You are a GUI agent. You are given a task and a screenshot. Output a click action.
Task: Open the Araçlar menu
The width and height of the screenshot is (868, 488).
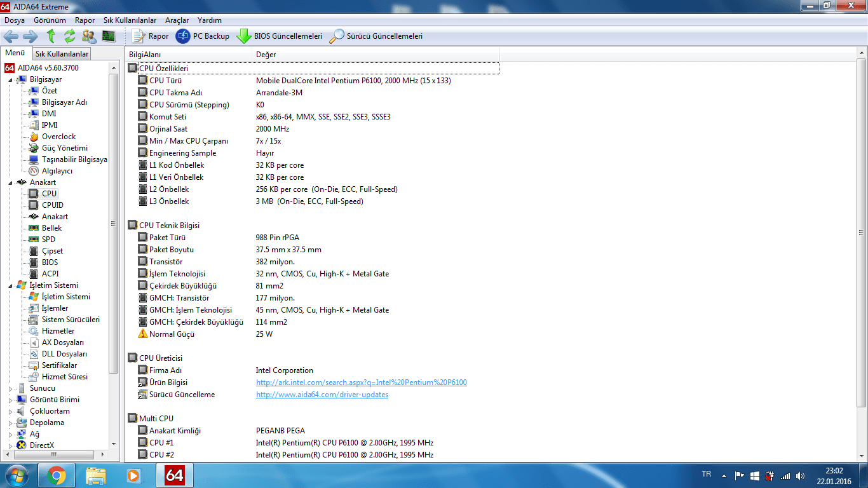[177, 20]
